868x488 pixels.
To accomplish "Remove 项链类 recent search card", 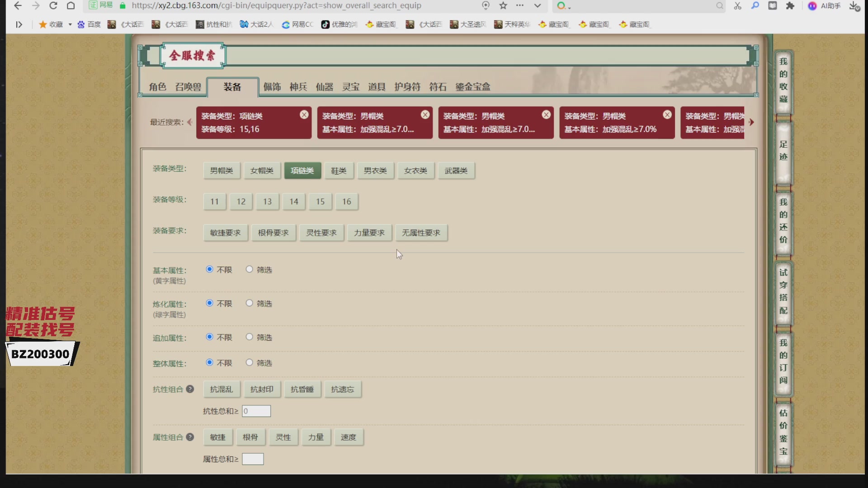I will (304, 115).
